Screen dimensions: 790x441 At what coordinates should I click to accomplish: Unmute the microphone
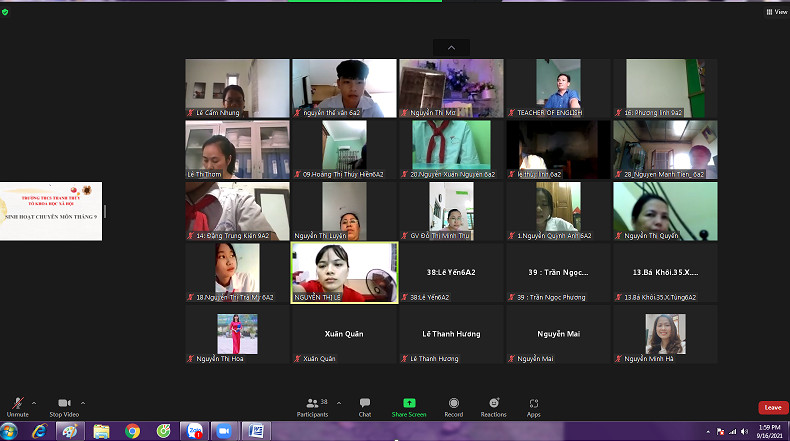[x=17, y=404]
